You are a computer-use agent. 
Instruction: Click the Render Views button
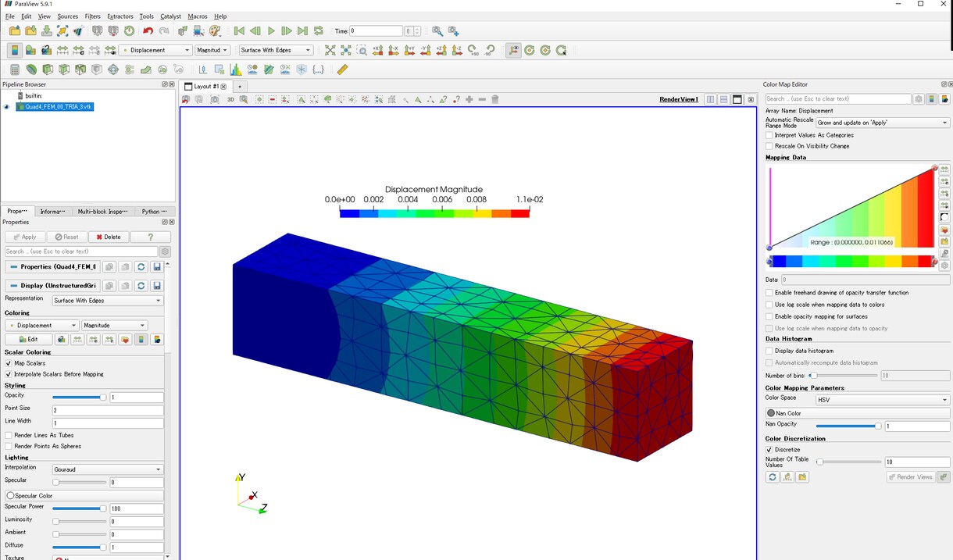(x=910, y=476)
